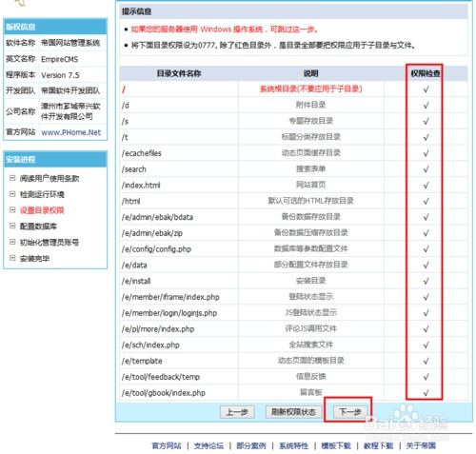Open the 模板下载 footer link
The image size is (476, 454).
[x=336, y=445]
